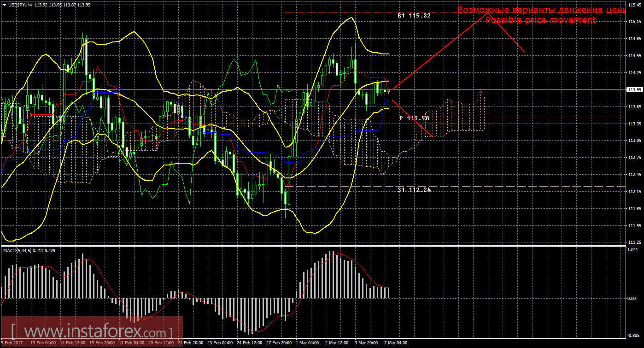This screenshot has height=348, width=644.
Task: Click the 114.85 price scale value
Action: click(x=635, y=39)
